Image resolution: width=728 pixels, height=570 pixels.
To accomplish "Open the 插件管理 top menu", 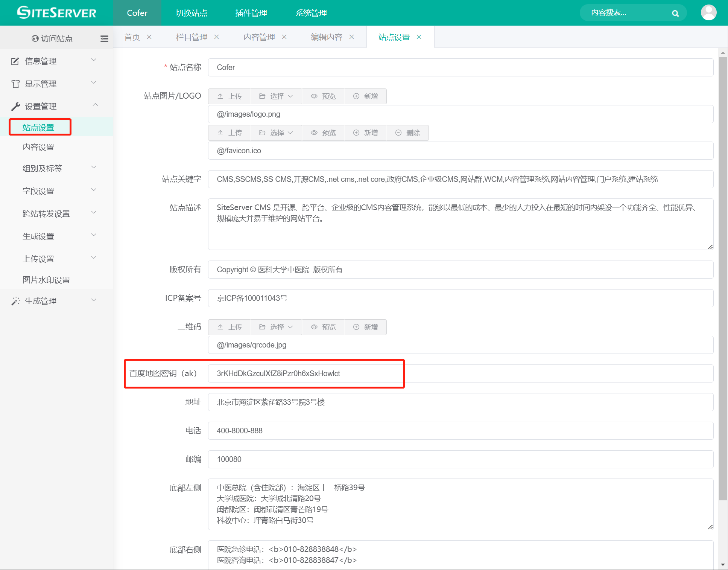I will [251, 13].
